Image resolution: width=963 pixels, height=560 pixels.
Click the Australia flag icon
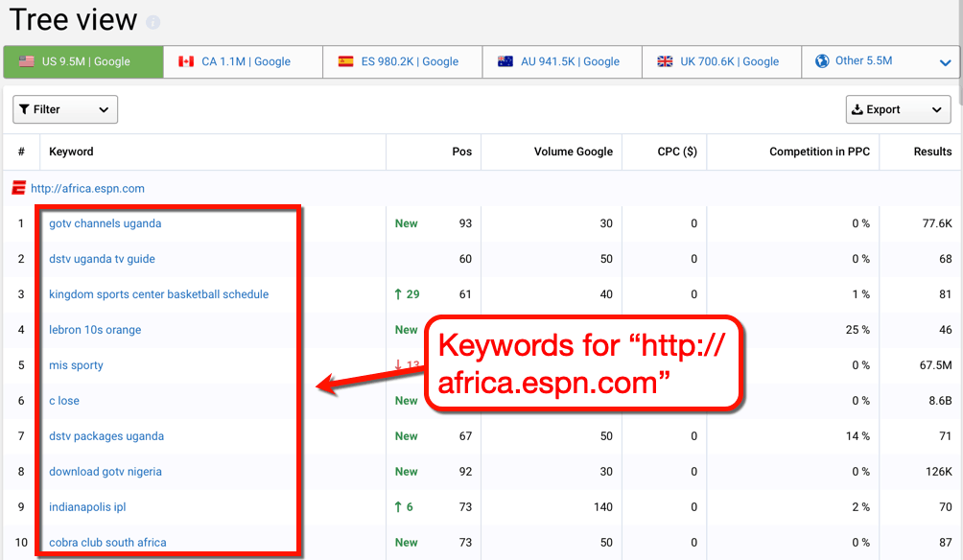pos(505,61)
